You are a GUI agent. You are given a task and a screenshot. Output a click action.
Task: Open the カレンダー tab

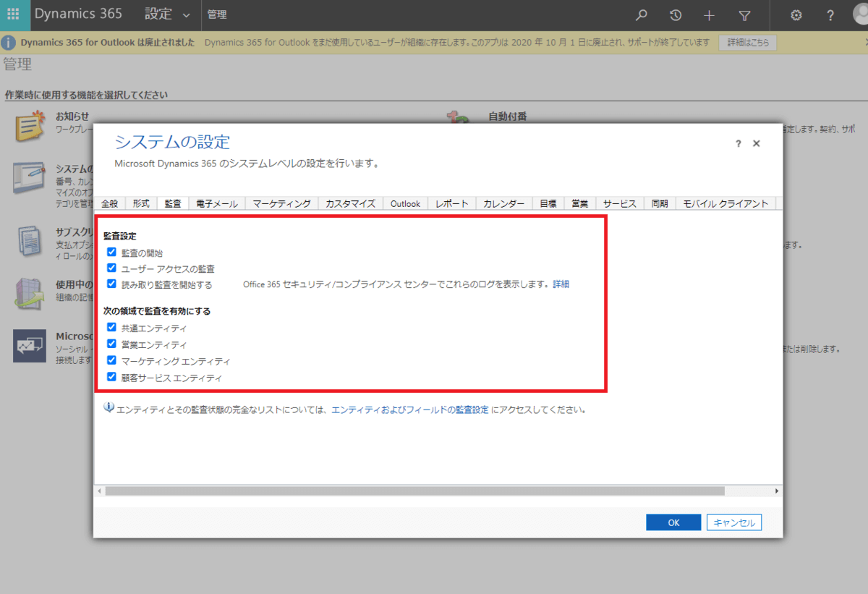pyautogui.click(x=504, y=203)
